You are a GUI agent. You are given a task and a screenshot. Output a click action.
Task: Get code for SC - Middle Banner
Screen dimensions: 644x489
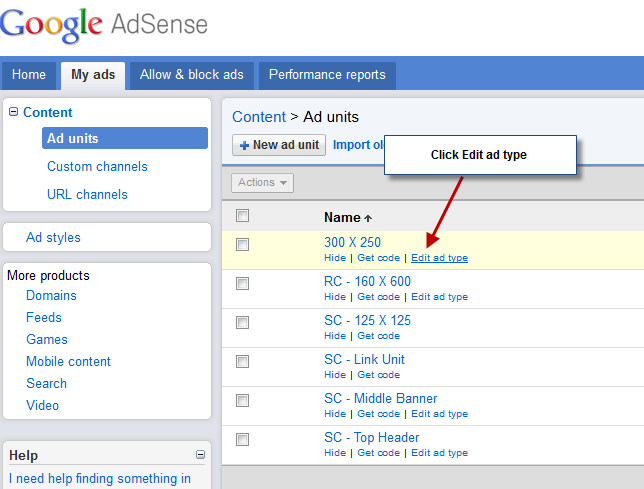[379, 414]
